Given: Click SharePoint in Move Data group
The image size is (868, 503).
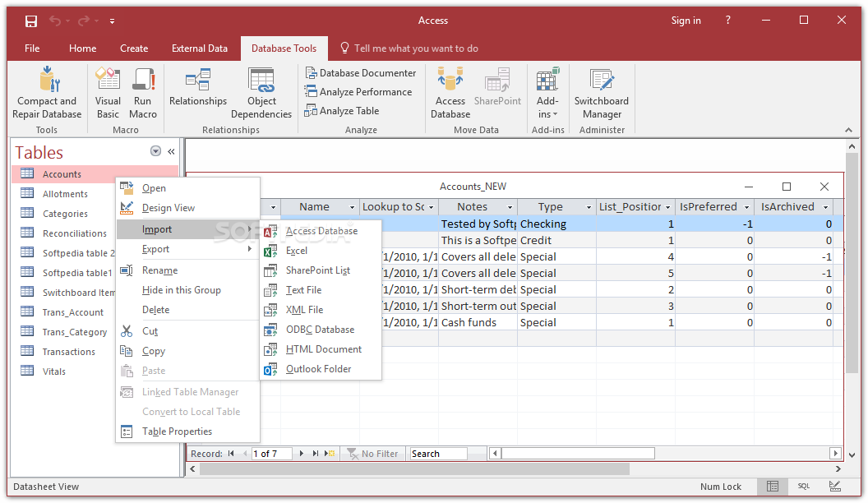Looking at the screenshot, I should coord(497,87).
